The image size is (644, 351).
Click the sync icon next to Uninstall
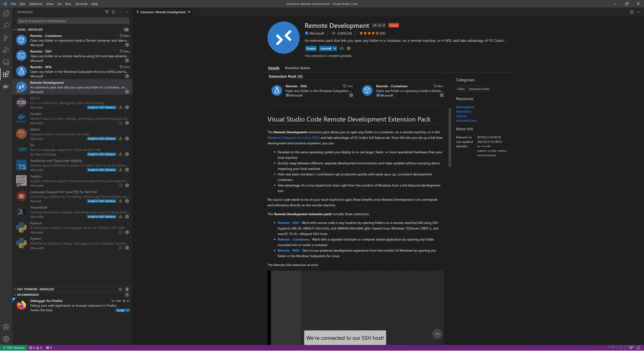342,49
